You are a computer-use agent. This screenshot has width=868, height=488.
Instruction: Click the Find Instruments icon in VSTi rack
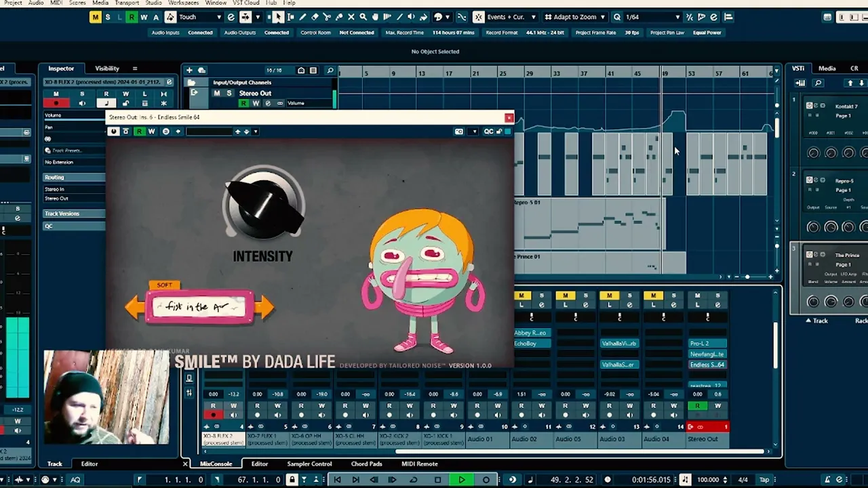[800, 83]
